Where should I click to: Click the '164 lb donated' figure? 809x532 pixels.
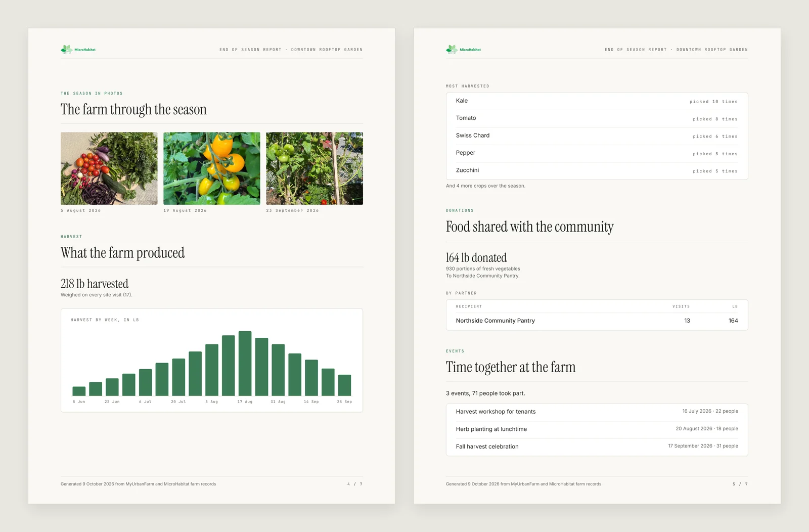[x=476, y=257]
